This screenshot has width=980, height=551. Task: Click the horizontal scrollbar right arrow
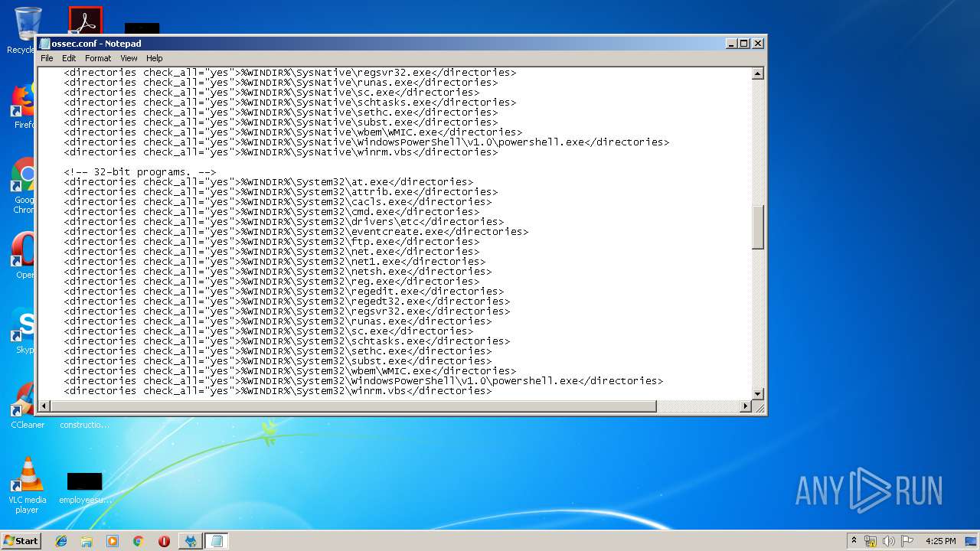(746, 406)
